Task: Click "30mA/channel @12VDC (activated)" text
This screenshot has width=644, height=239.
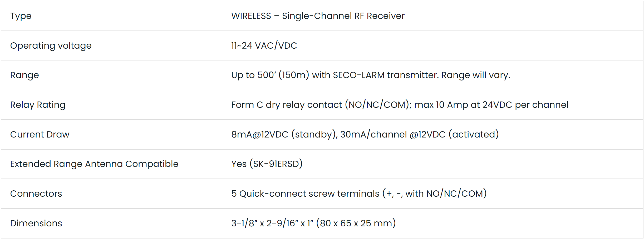Action: [419, 135]
